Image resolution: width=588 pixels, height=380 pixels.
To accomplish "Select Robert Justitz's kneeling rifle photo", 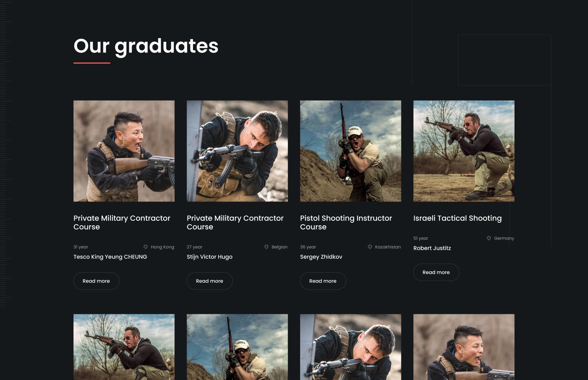I will point(464,151).
